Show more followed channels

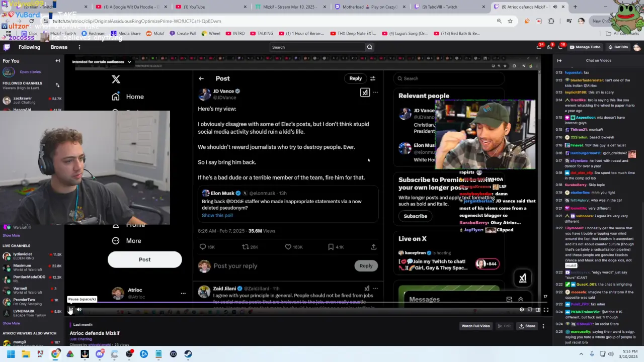[11, 235]
